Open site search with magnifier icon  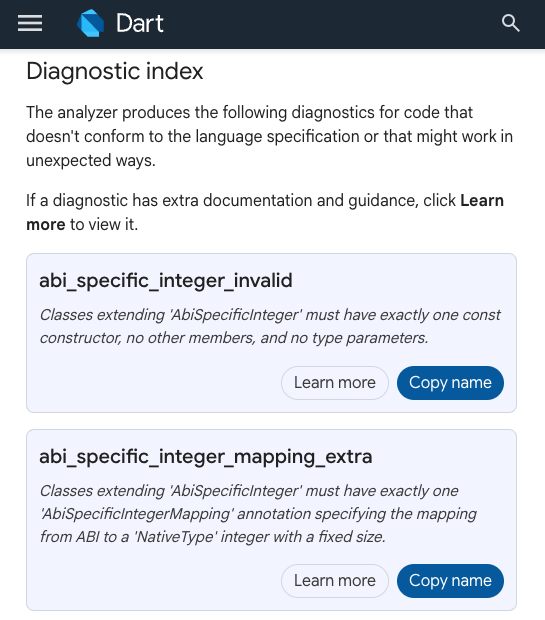[511, 23]
